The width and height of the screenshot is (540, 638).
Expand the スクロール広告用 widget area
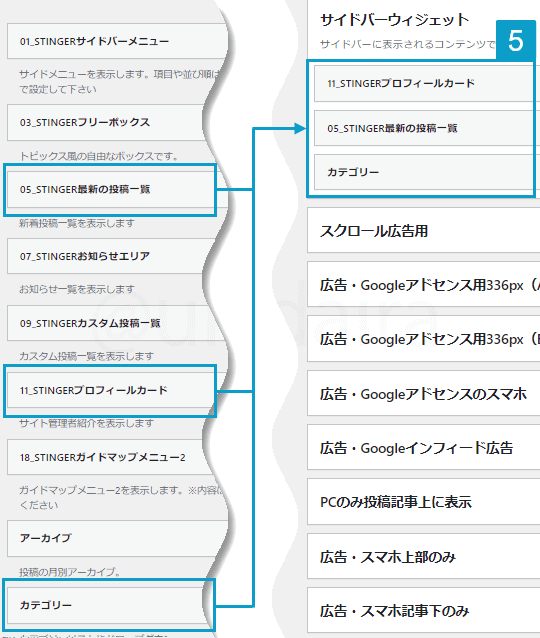point(424,231)
